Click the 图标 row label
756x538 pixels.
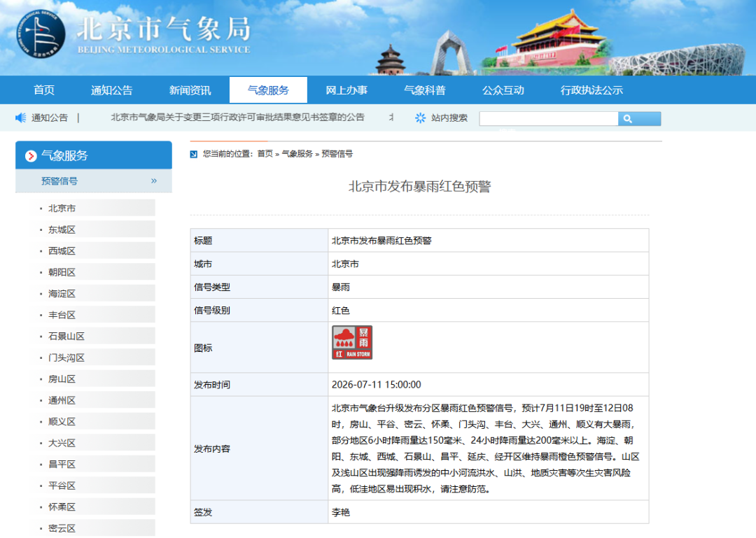click(203, 348)
